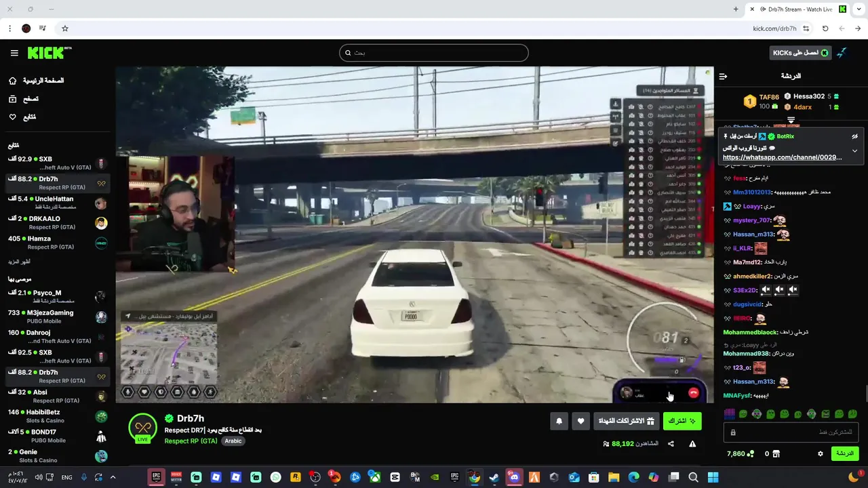
Task: Expand the pinned BotRix message
Action: pyautogui.click(x=854, y=150)
